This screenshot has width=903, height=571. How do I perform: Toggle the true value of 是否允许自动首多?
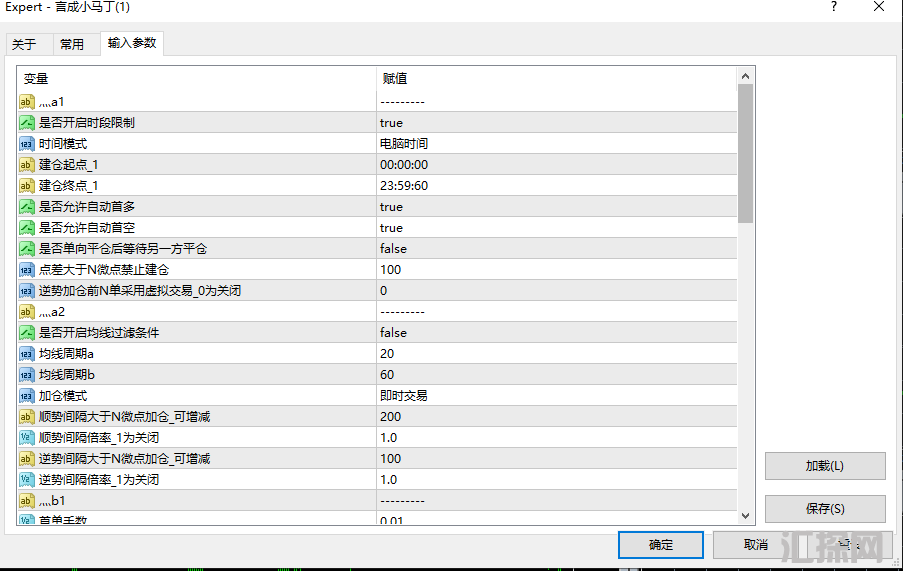coord(391,207)
